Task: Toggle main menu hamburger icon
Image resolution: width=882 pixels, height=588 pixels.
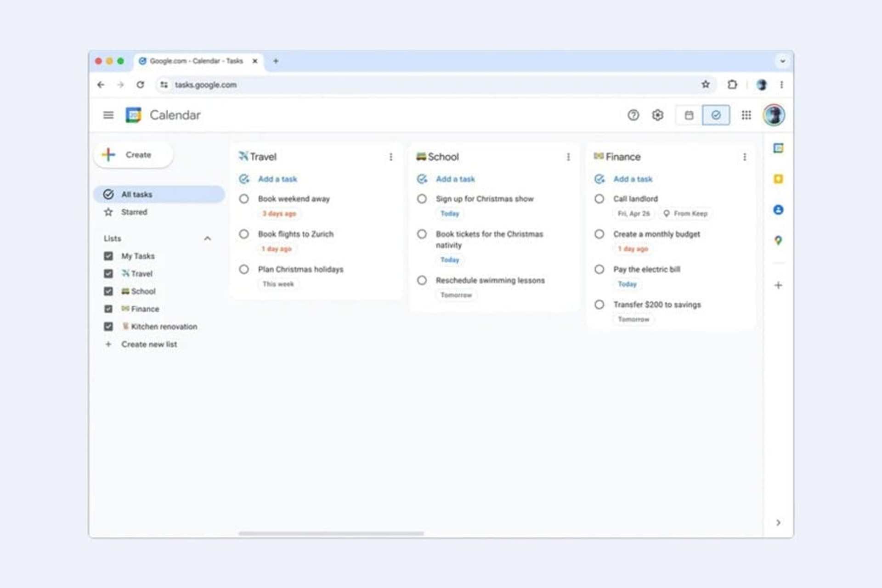Action: [108, 115]
